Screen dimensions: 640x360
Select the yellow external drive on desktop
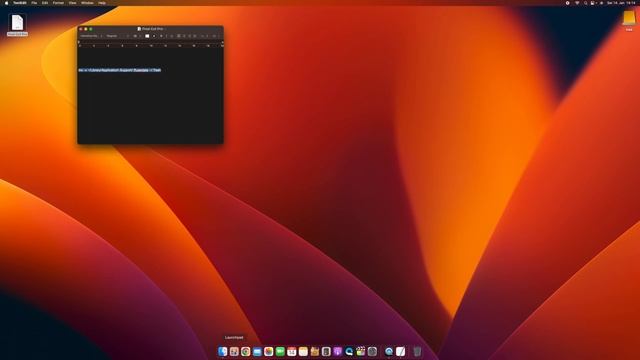(x=629, y=18)
